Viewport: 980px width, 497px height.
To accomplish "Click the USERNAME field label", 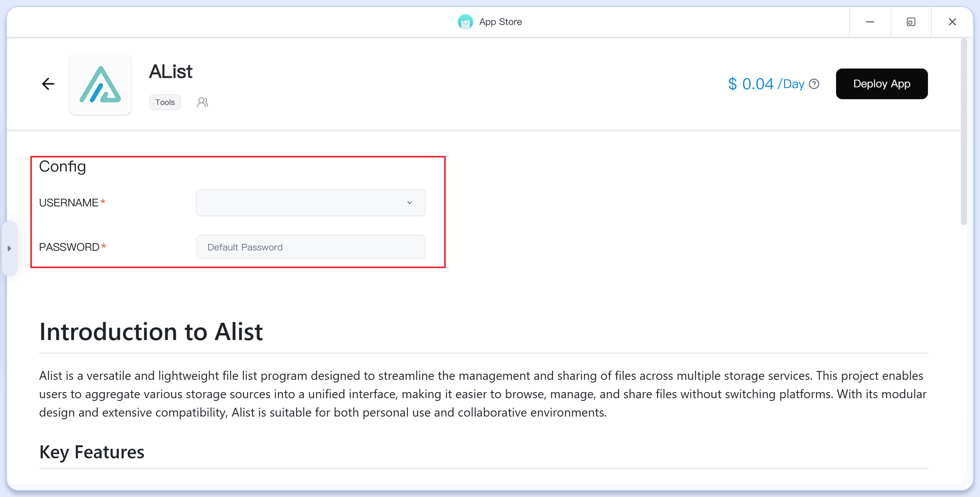I will coord(69,203).
